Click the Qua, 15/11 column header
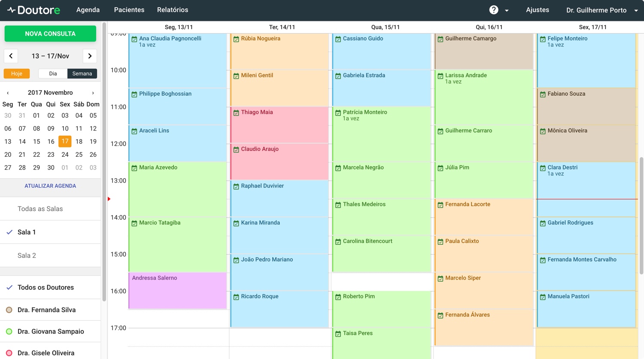The width and height of the screenshot is (644, 359). [386, 27]
